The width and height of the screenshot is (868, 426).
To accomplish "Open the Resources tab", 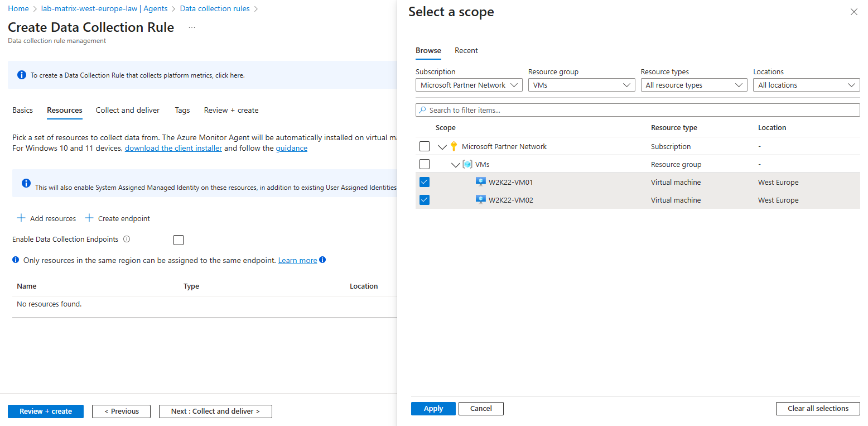I will [x=65, y=110].
